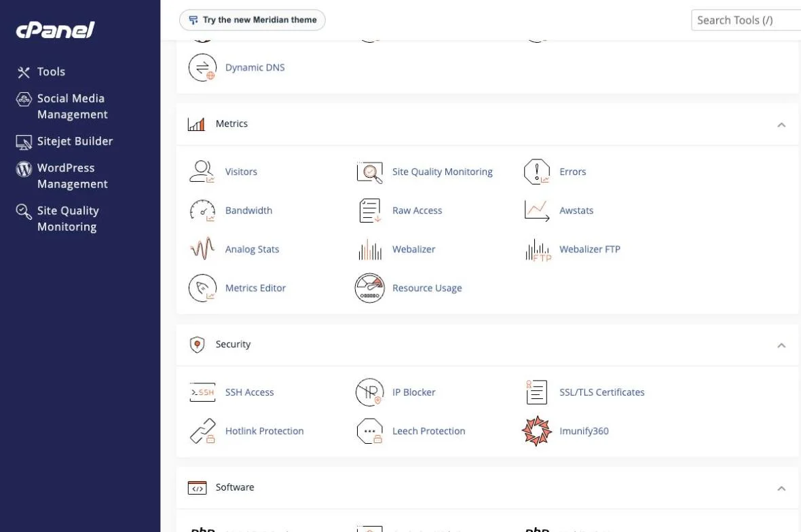
Task: Click the Security section header title
Action: point(233,344)
